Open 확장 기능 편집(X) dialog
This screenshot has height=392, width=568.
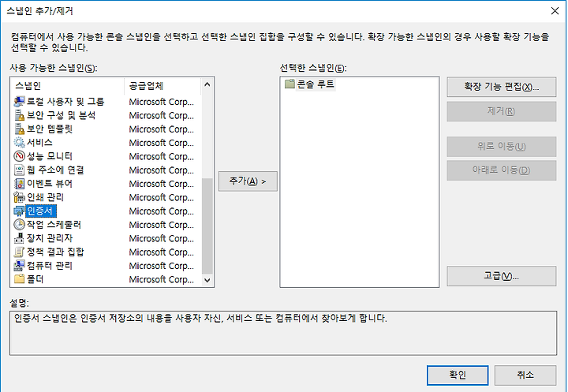click(x=502, y=87)
